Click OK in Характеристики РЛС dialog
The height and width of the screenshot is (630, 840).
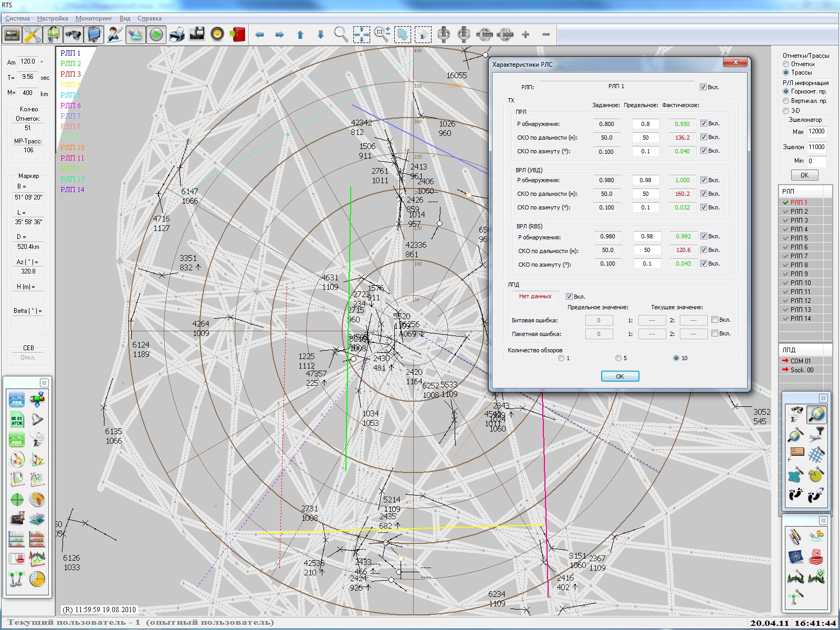coord(620,376)
